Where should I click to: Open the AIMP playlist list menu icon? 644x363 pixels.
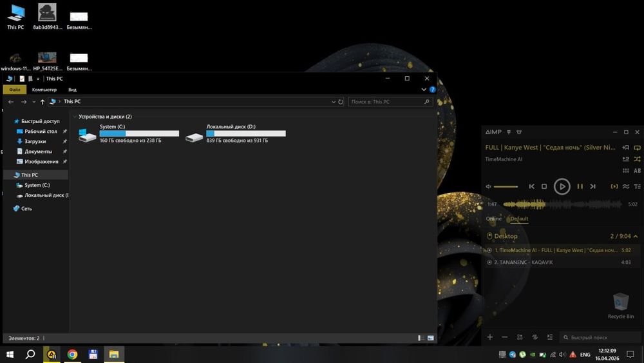pyautogui.click(x=550, y=337)
